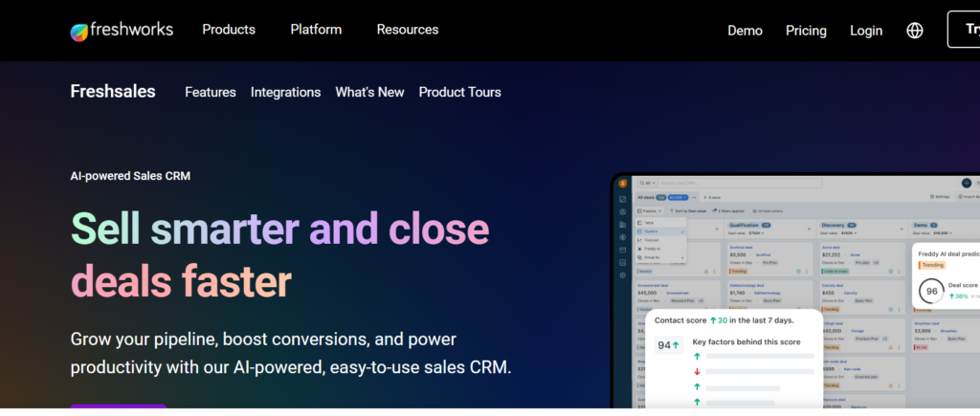Open the Features tab

211,92
